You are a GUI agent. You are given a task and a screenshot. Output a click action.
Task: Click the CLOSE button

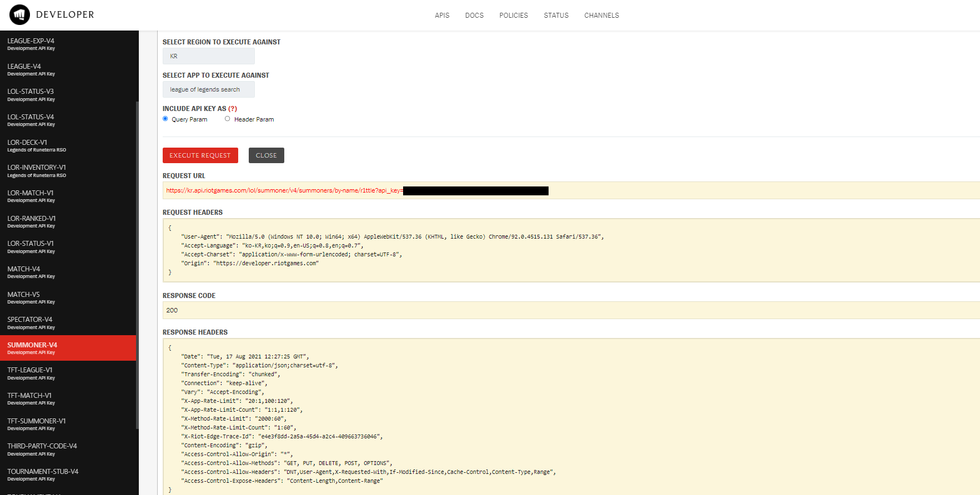click(267, 155)
